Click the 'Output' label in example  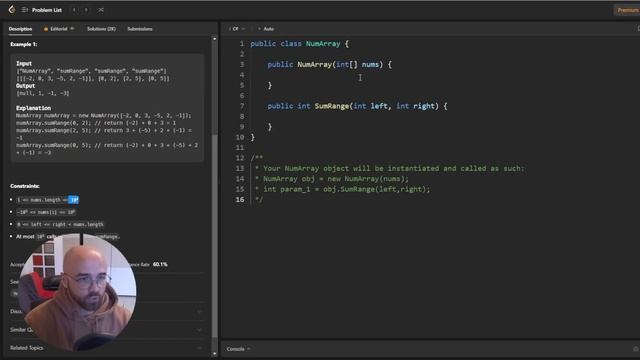click(25, 86)
